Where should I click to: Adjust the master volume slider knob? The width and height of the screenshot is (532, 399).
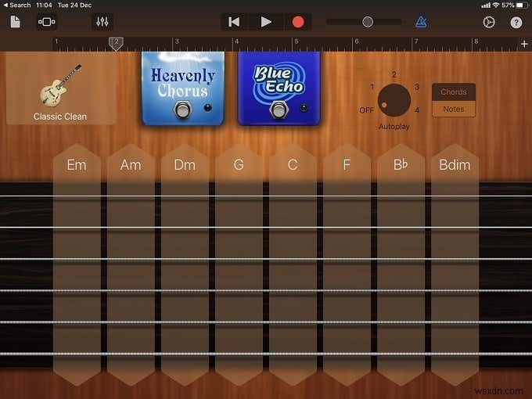(x=368, y=22)
